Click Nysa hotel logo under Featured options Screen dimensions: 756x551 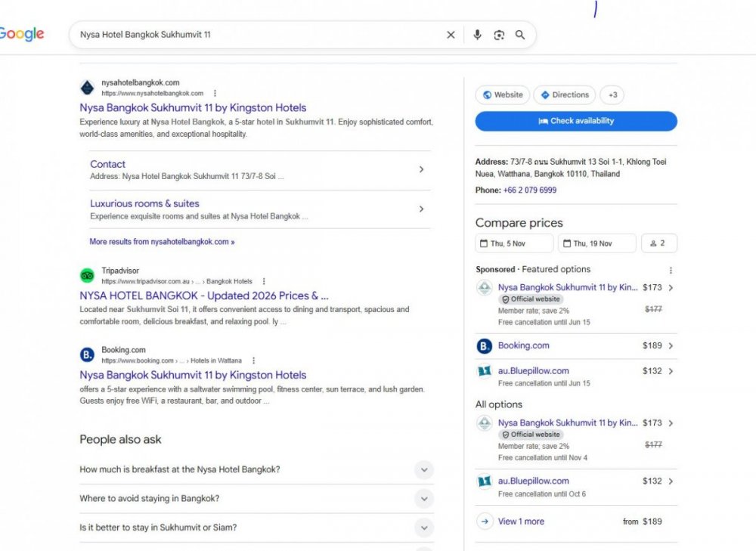[x=484, y=287]
